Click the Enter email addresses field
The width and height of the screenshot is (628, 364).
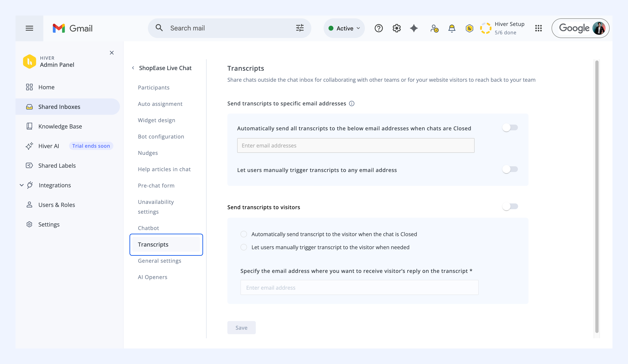click(x=356, y=145)
